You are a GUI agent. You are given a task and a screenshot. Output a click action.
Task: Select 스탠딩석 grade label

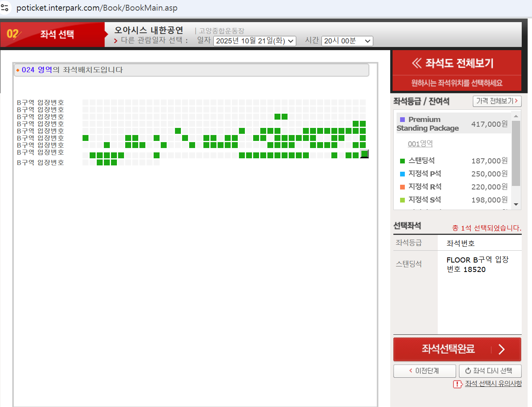click(x=421, y=161)
